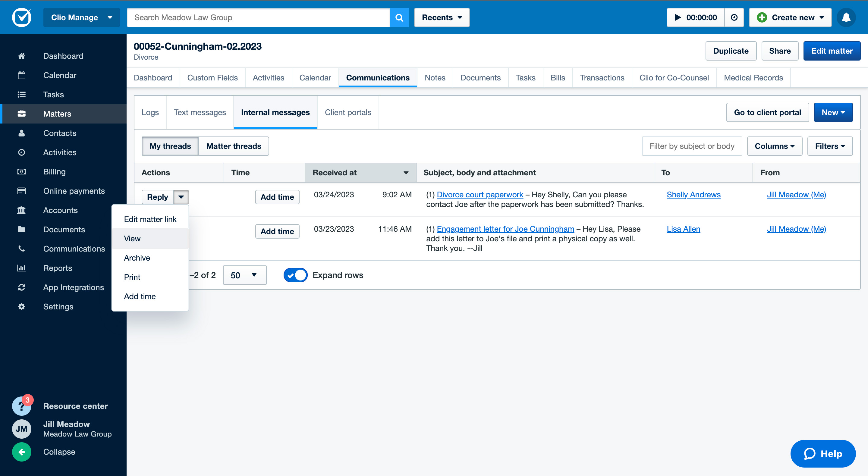Choose Edit matter link from menu
Image resolution: width=868 pixels, height=476 pixels.
[150, 219]
